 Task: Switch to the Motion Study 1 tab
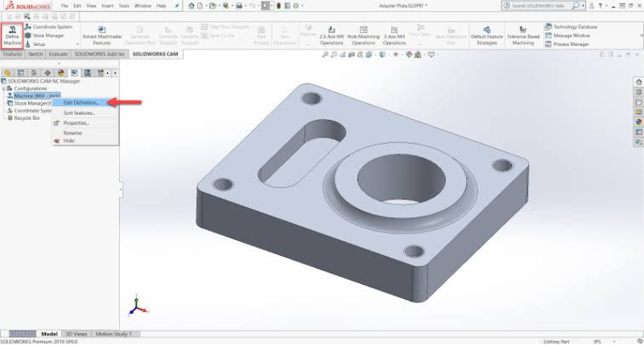point(114,334)
